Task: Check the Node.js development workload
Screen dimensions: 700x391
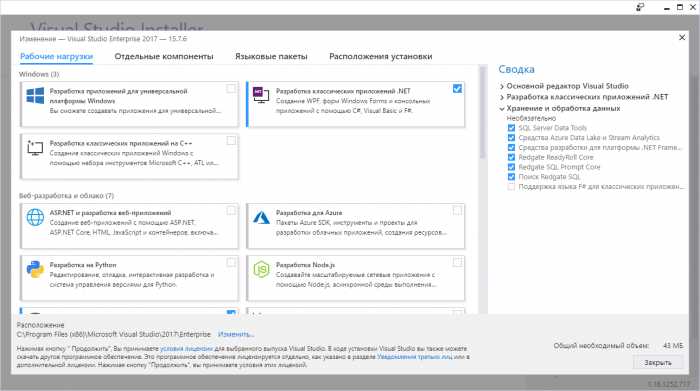Action: [x=457, y=262]
